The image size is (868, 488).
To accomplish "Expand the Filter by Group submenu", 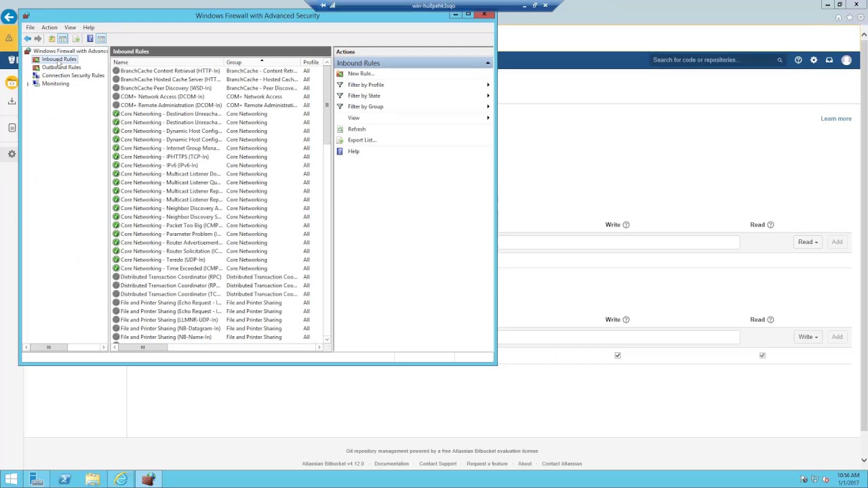I will tap(488, 106).
